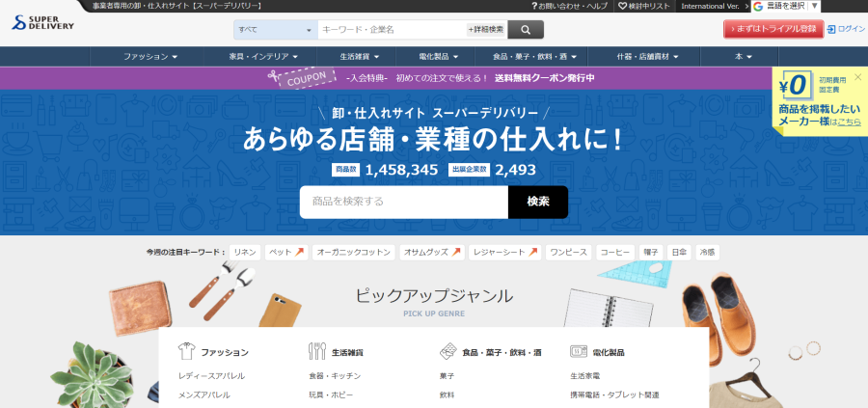The image size is (868, 408).
Task: Expand the 食品・菓子・飲料・酒 nav menu
Action: (x=534, y=57)
